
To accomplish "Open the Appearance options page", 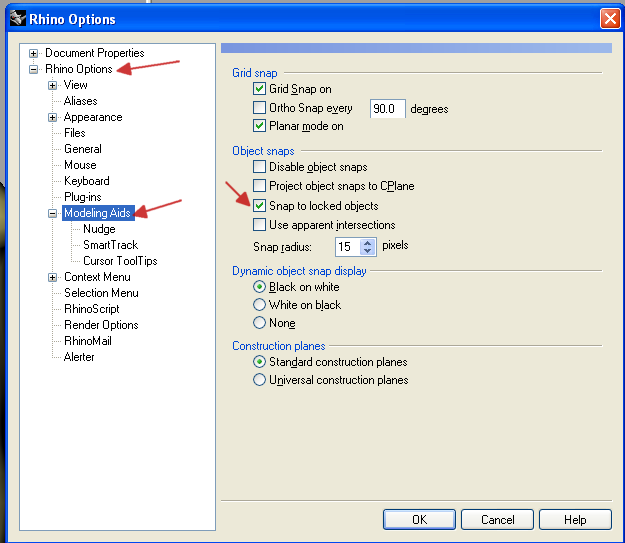I will pos(93,117).
